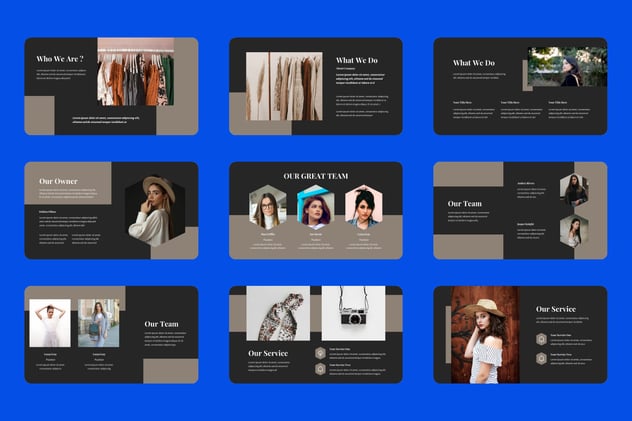Screen dimensions: 632x421
Task: Click the woman in garden photo
Action: point(567,67)
